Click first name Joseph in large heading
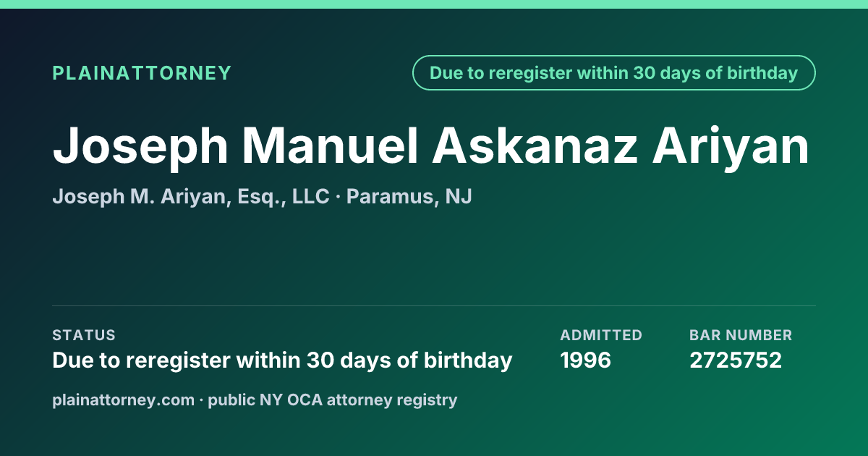Screen dimensions: 868x456 (140, 148)
